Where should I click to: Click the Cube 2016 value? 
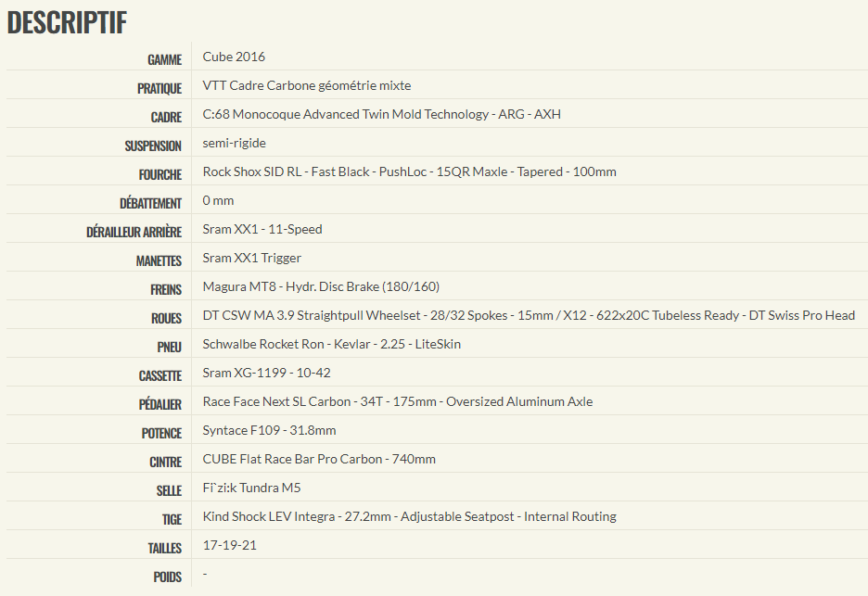click(234, 57)
